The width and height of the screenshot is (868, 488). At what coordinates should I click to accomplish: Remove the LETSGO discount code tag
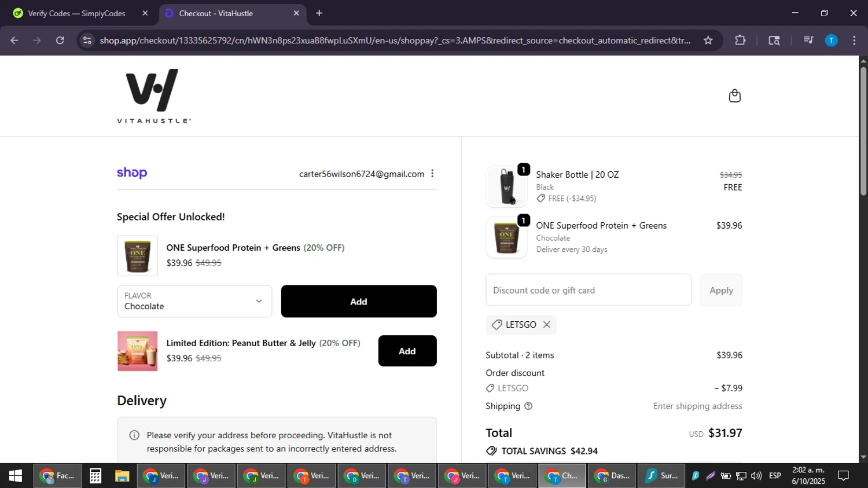point(546,325)
